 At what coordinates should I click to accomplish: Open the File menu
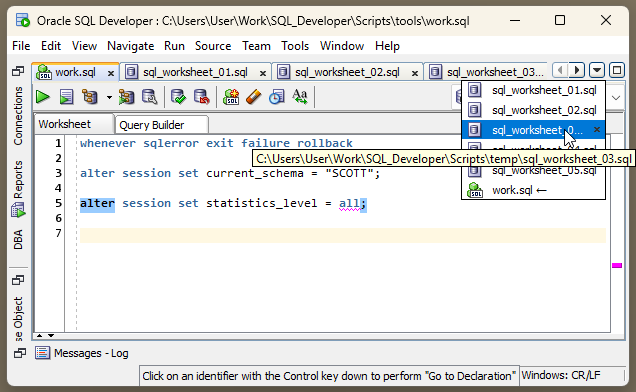[21, 46]
